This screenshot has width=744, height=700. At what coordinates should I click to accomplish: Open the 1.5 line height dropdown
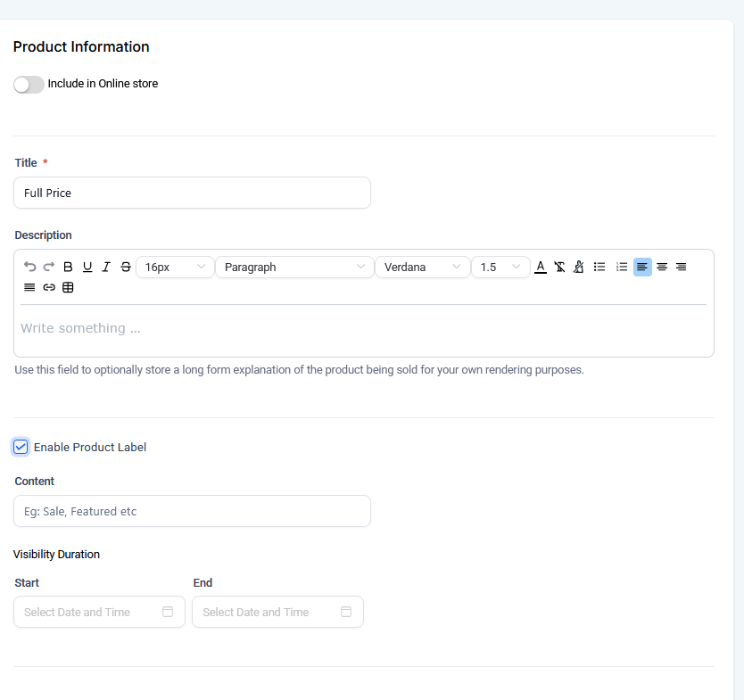coord(500,267)
